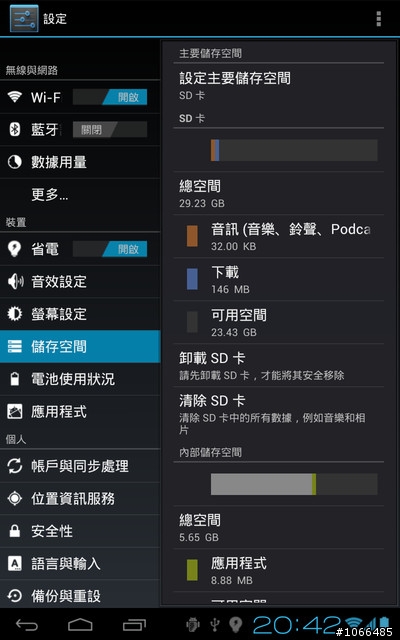Image resolution: width=400 pixels, height=640 pixels.
Task: Tap the home navigation button
Action: [80, 624]
